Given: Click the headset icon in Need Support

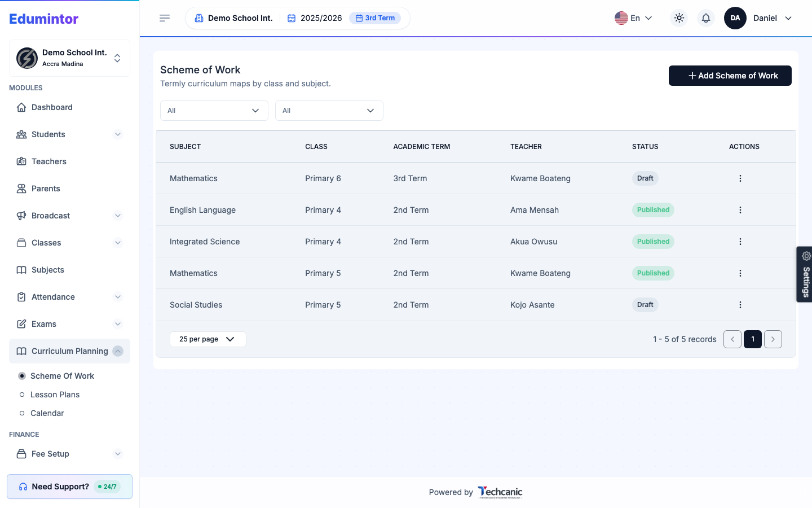Looking at the screenshot, I should coord(23,487).
